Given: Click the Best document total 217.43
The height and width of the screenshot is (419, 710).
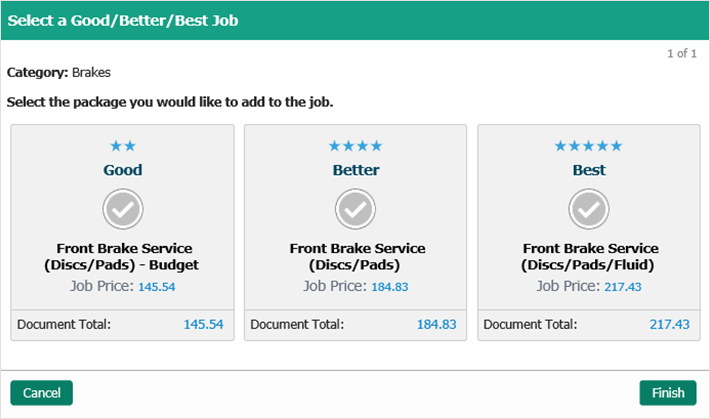Looking at the screenshot, I should [669, 325].
